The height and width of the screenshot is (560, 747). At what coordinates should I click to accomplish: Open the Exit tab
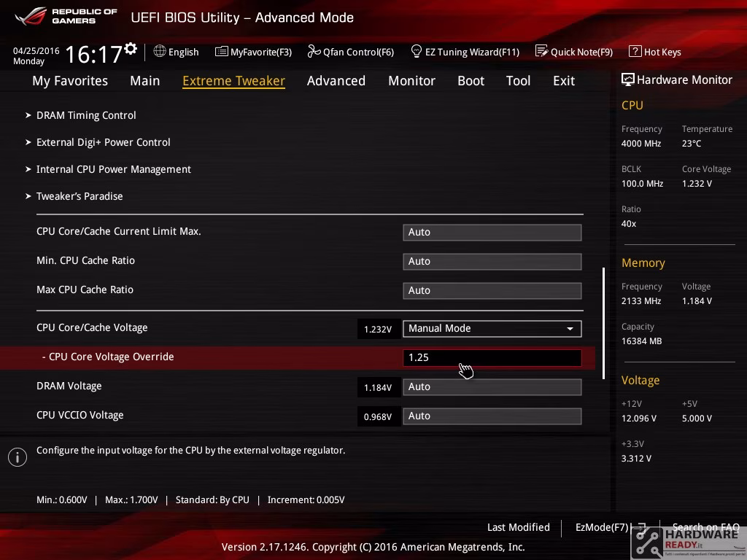tap(564, 81)
